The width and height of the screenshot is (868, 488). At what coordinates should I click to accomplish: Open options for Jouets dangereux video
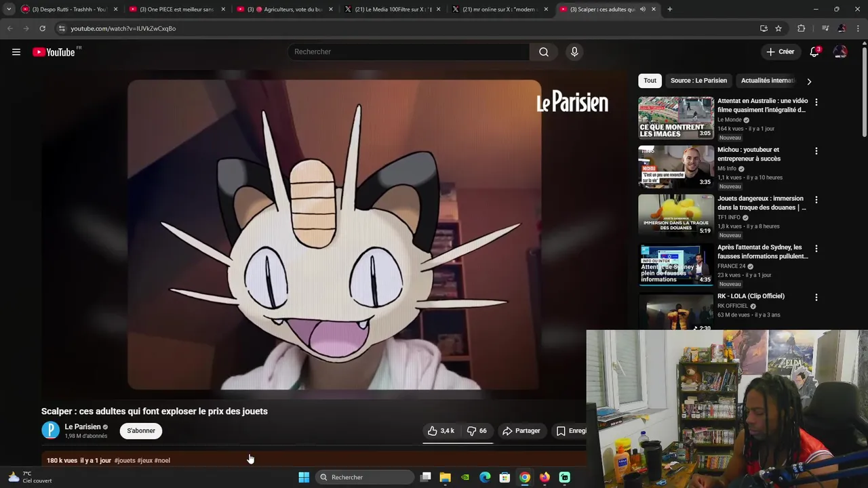pyautogui.click(x=816, y=200)
